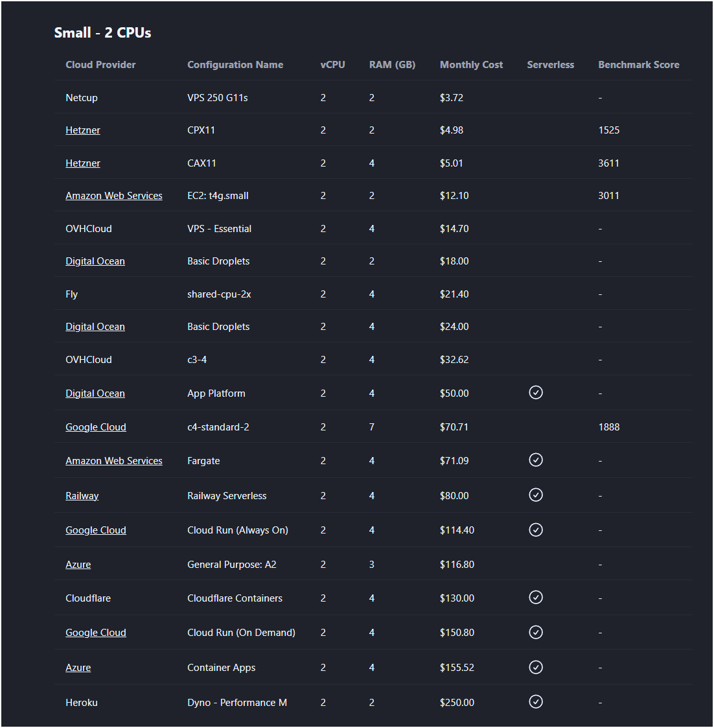This screenshot has width=714, height=728.
Task: Click the Serverless column header
Action: (x=550, y=65)
